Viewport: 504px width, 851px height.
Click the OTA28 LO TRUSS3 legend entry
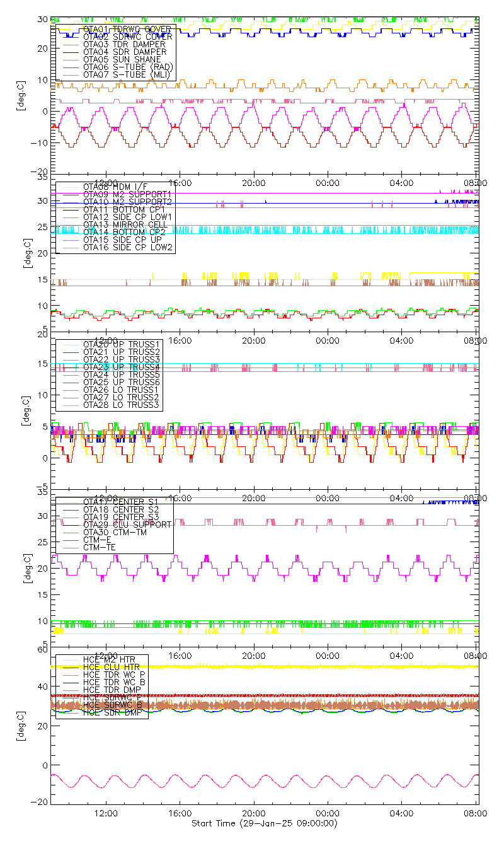click(x=122, y=405)
